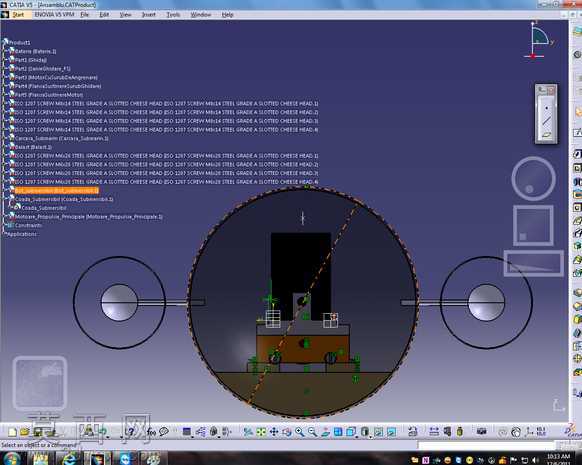Select Part5 (FlansaSustinereMotor) tree item
Viewport: 582px width, 465px height.
tap(49, 95)
